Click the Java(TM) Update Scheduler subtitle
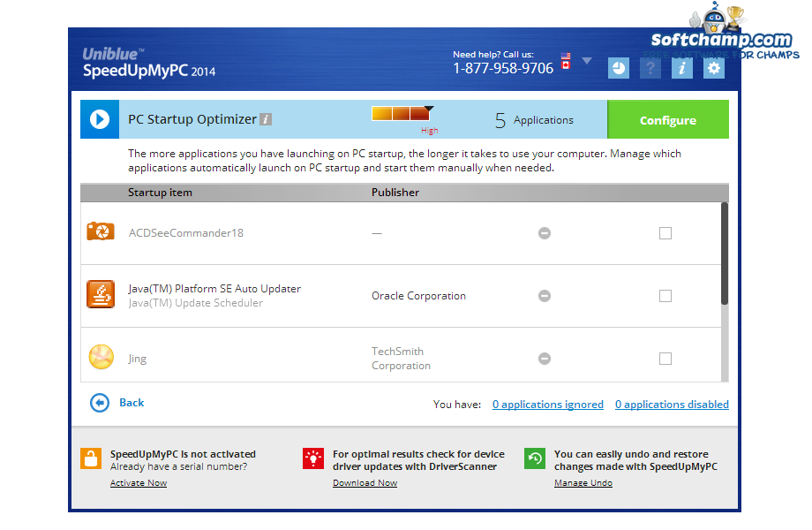The height and width of the screenshot is (530, 812). (x=195, y=303)
